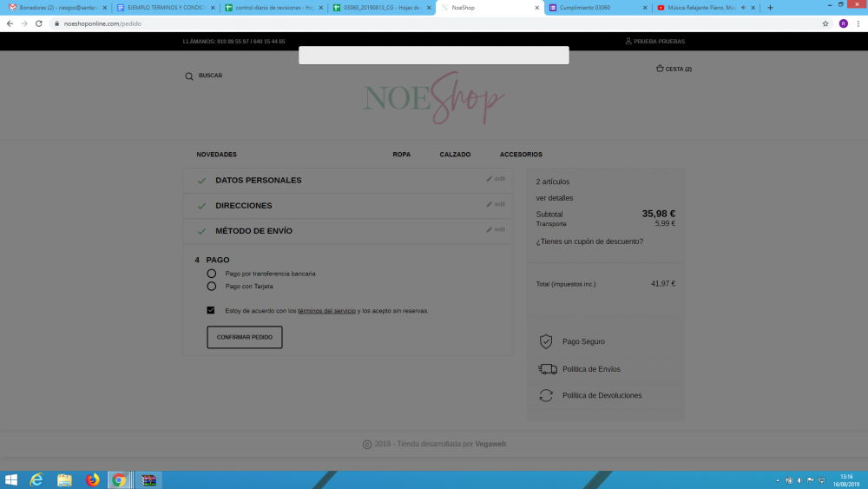Click the total amount 41,97 €

[x=663, y=283]
